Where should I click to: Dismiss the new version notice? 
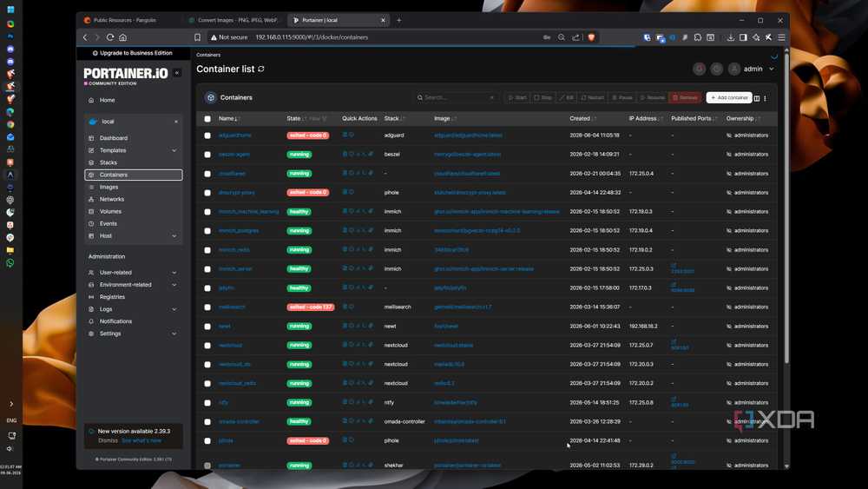(108, 440)
